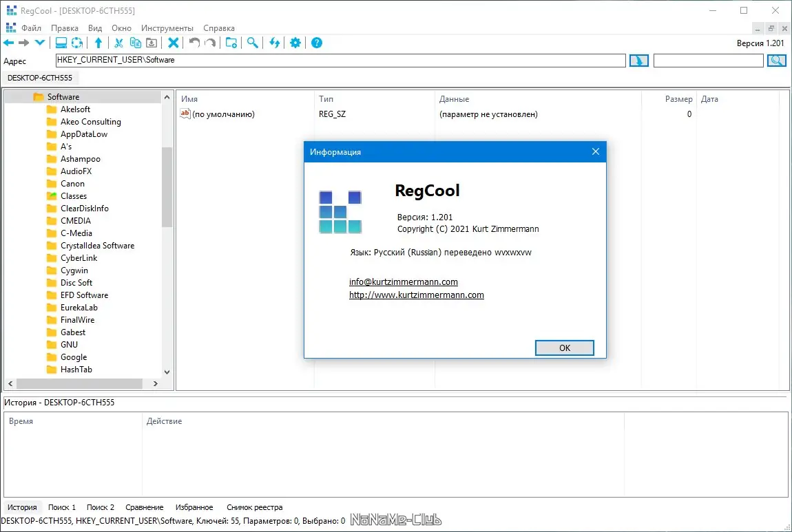The image size is (792, 532).
Task: Select the Cygwin key
Action: pos(74,270)
